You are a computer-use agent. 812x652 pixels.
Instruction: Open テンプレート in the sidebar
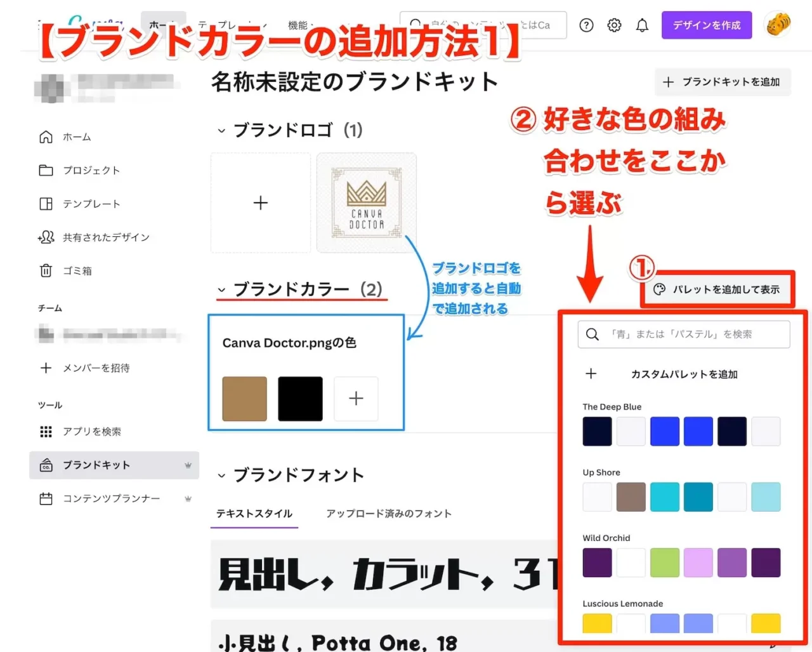[79, 204]
